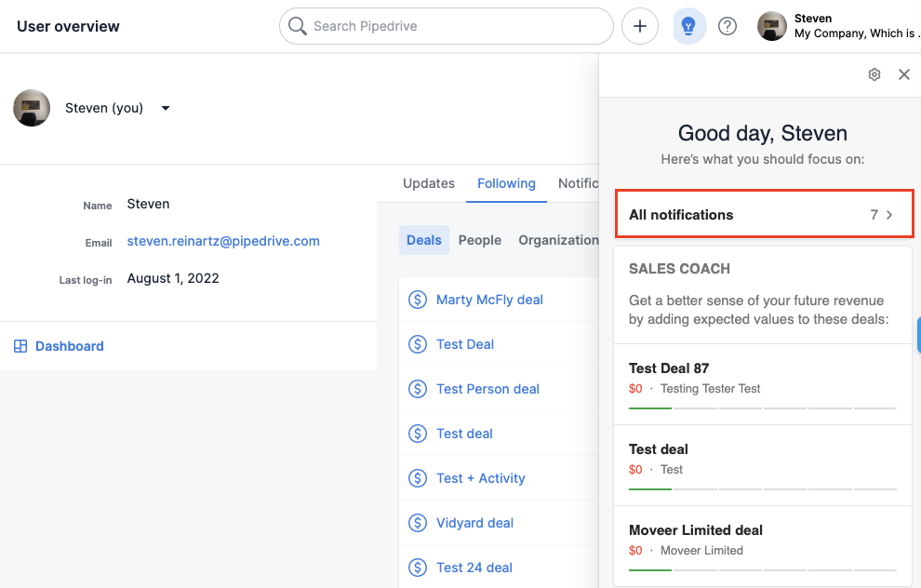The image size is (921, 588).
Task: Click dollar icon beside Test + Activity
Action: click(418, 478)
